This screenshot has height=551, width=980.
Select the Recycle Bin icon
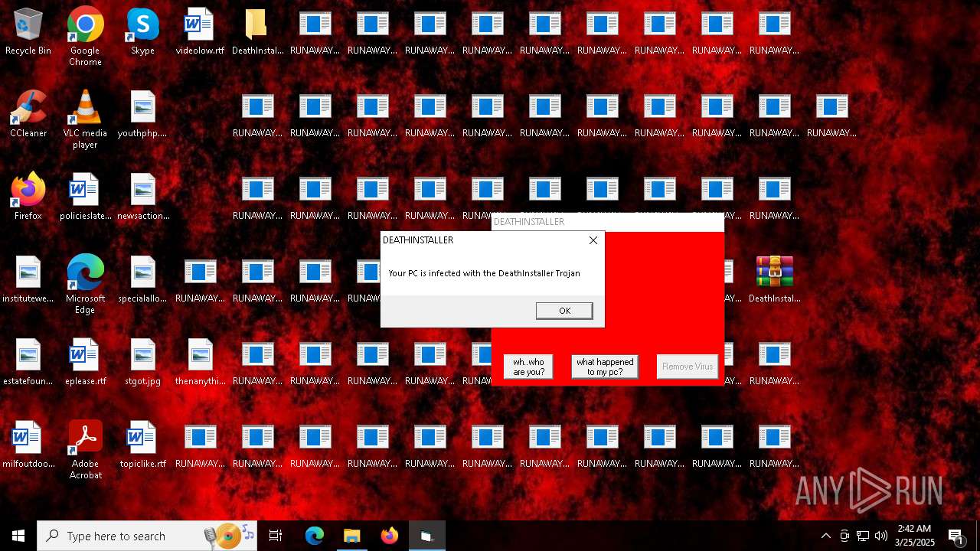pos(28,32)
